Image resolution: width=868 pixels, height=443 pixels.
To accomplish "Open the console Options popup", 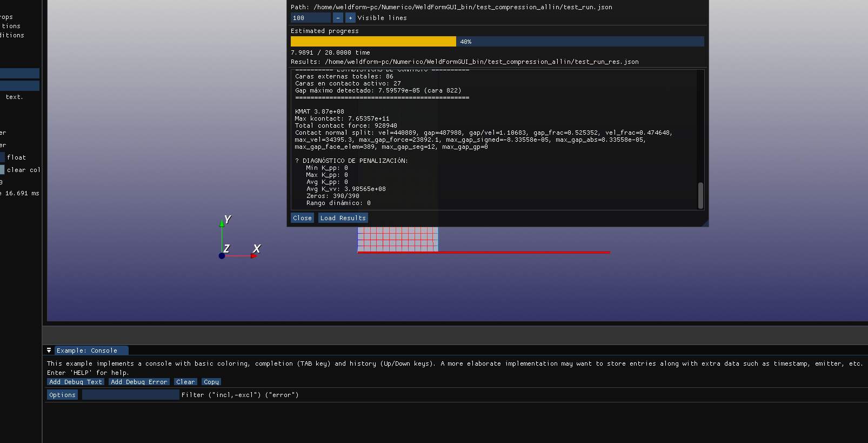I will pos(62,395).
